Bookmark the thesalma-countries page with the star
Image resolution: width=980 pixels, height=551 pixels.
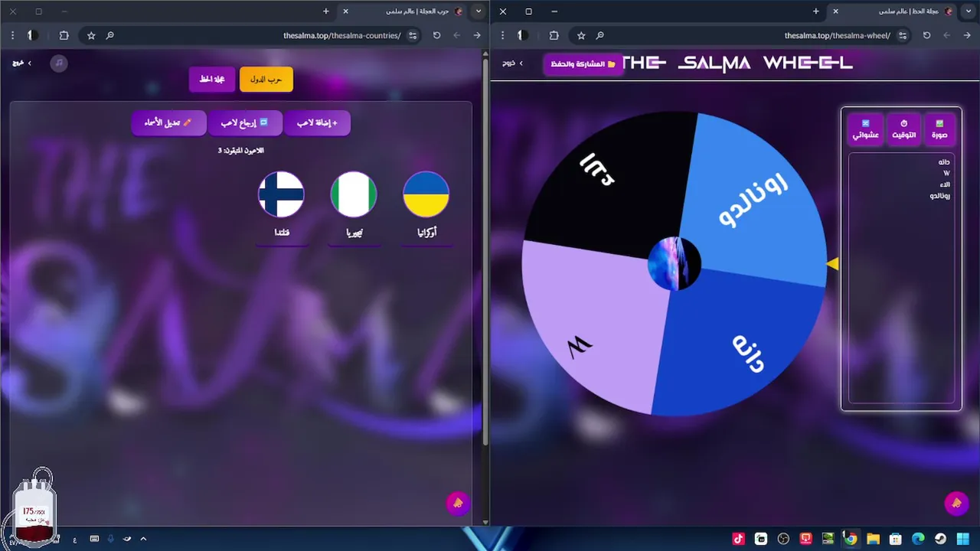(91, 35)
